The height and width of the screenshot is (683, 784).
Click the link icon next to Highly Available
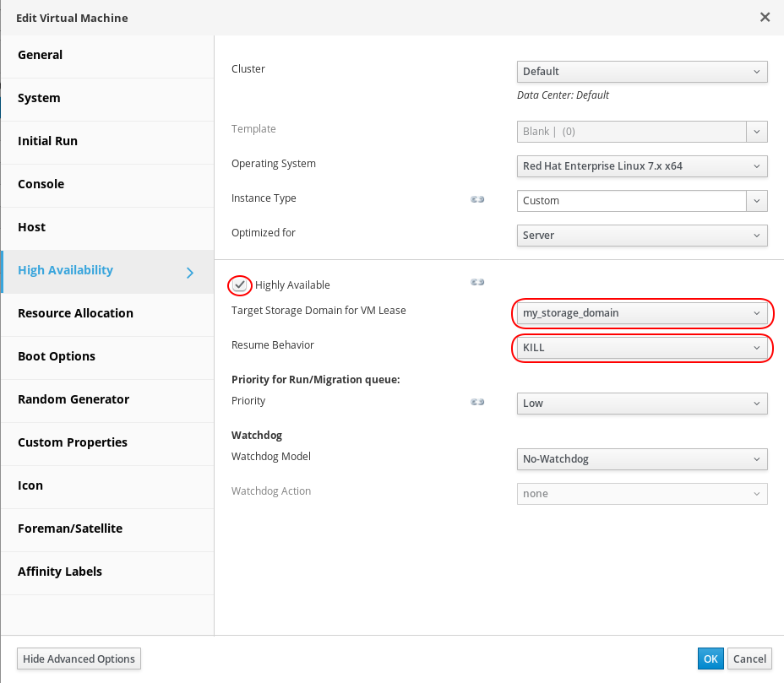[477, 283]
